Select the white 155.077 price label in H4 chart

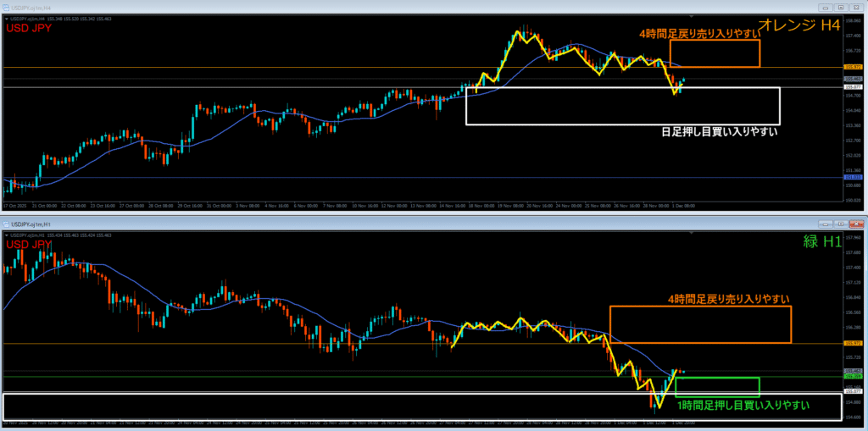[851, 87]
